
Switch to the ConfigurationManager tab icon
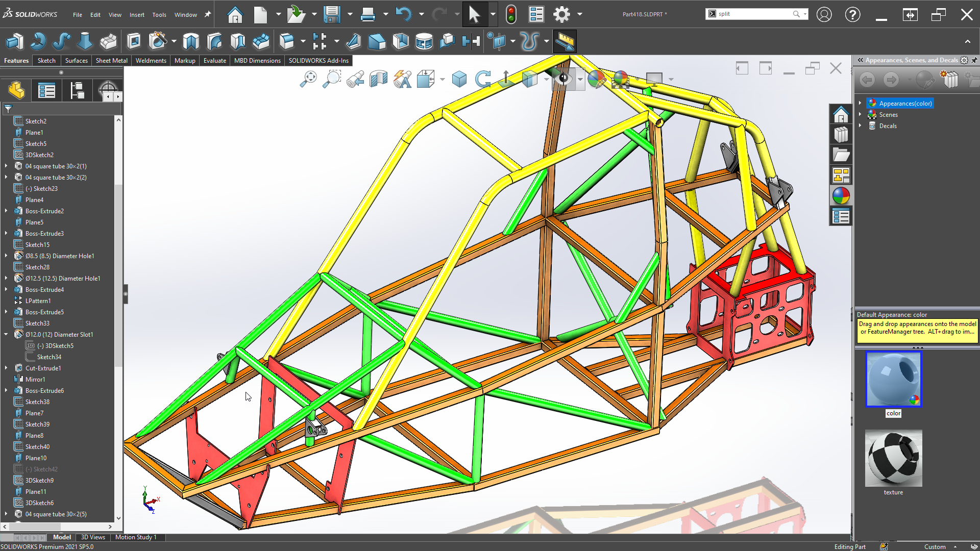(77, 90)
